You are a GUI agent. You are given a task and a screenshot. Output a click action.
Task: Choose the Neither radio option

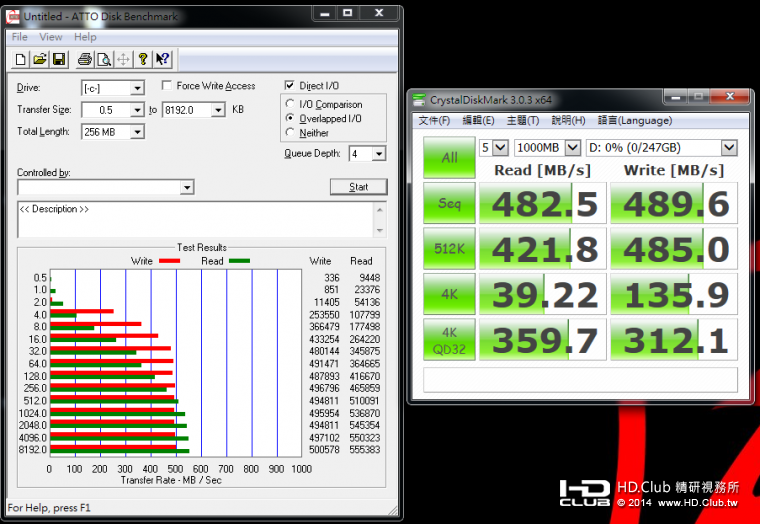click(290, 132)
